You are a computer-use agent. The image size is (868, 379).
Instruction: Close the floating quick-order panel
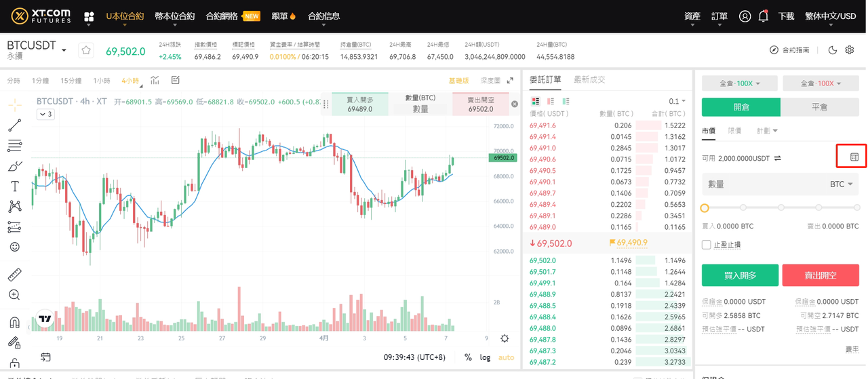[515, 104]
